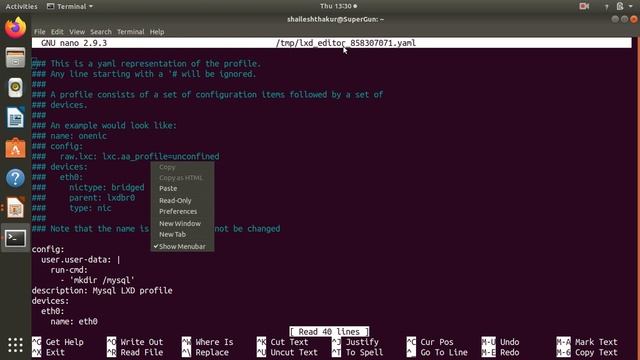The width and height of the screenshot is (640, 360).
Task: Click the 'config:' line
Action: pos(48,249)
